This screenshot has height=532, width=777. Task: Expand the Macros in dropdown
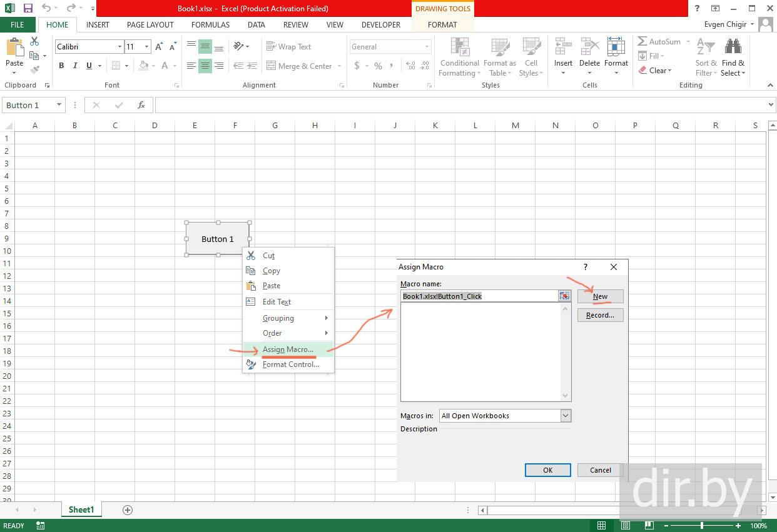click(x=566, y=416)
